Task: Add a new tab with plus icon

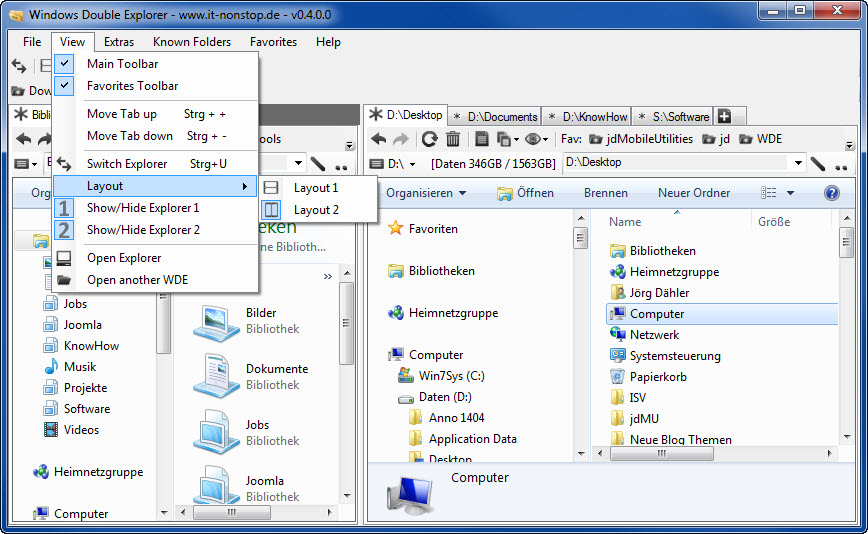Action: pos(725,116)
